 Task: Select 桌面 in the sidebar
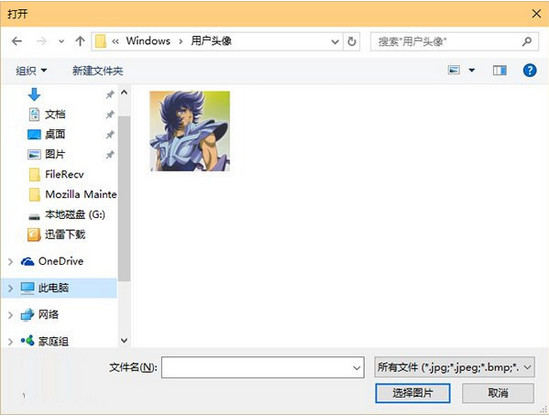(x=55, y=134)
